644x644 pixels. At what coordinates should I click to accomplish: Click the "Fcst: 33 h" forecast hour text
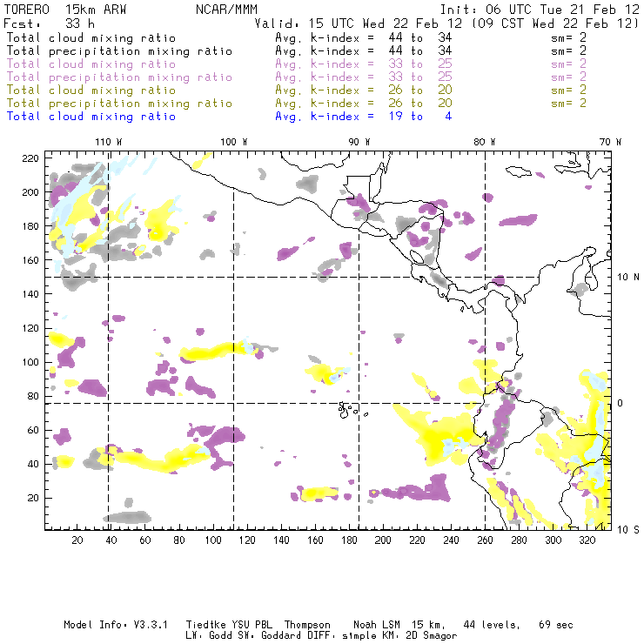pos(49,23)
